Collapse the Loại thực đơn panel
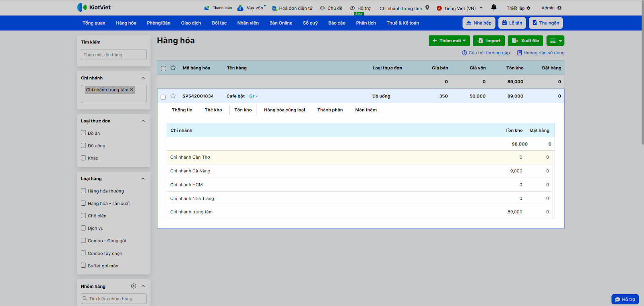This screenshot has height=306, width=644. tap(143, 121)
